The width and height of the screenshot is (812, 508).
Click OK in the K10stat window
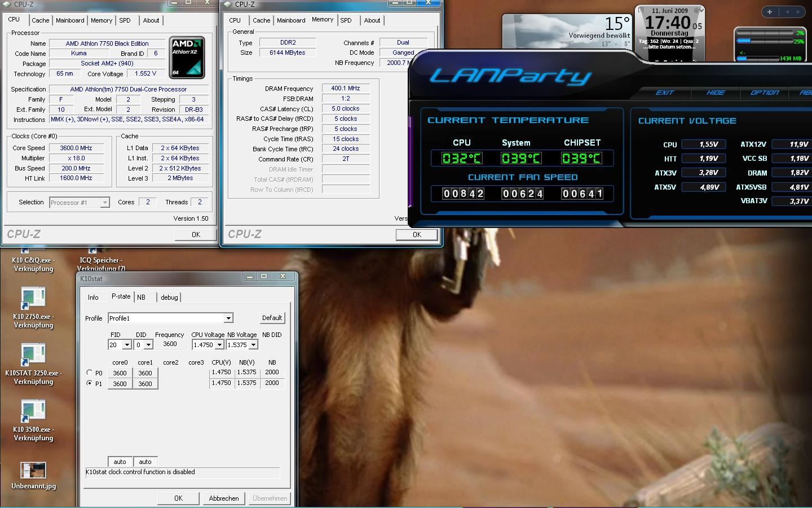178,498
